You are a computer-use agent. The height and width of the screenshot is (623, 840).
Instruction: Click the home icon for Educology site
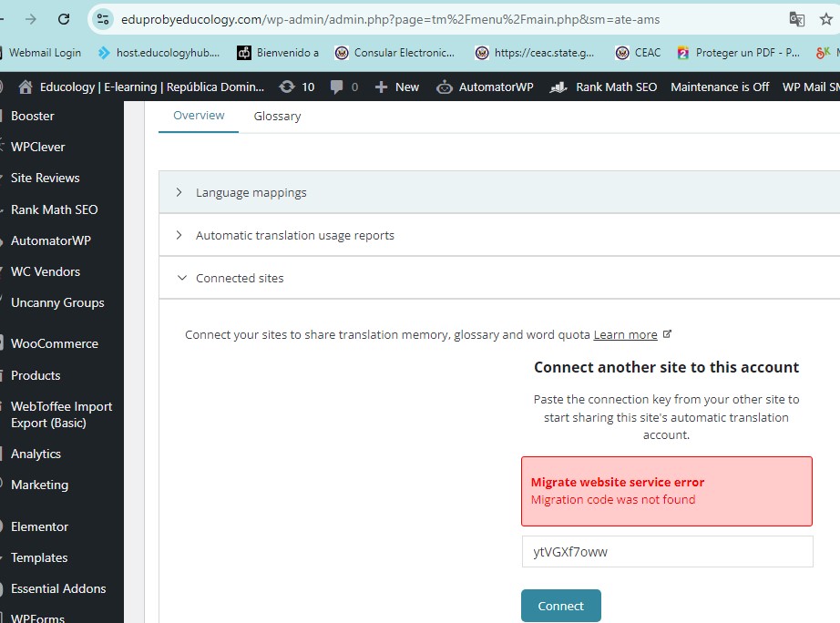click(x=26, y=87)
